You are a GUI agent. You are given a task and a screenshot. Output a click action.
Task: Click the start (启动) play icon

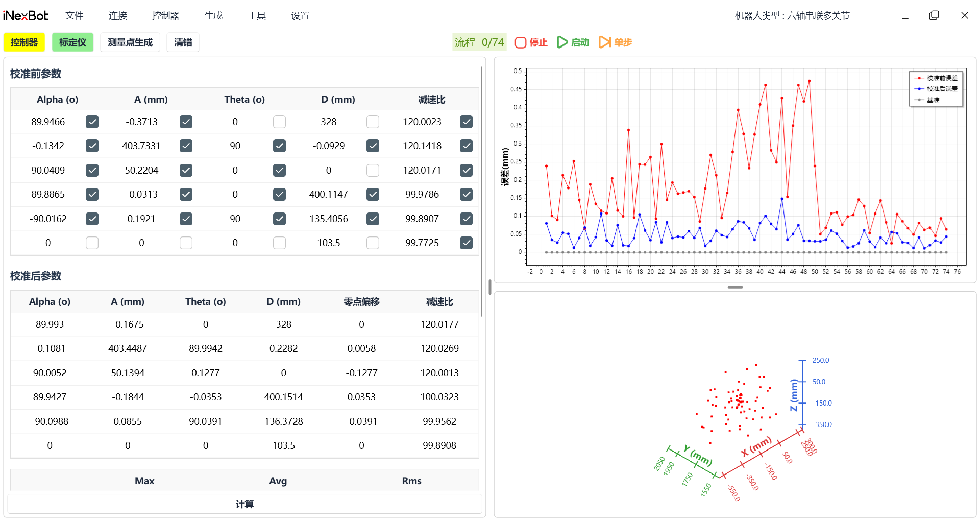pyautogui.click(x=562, y=42)
